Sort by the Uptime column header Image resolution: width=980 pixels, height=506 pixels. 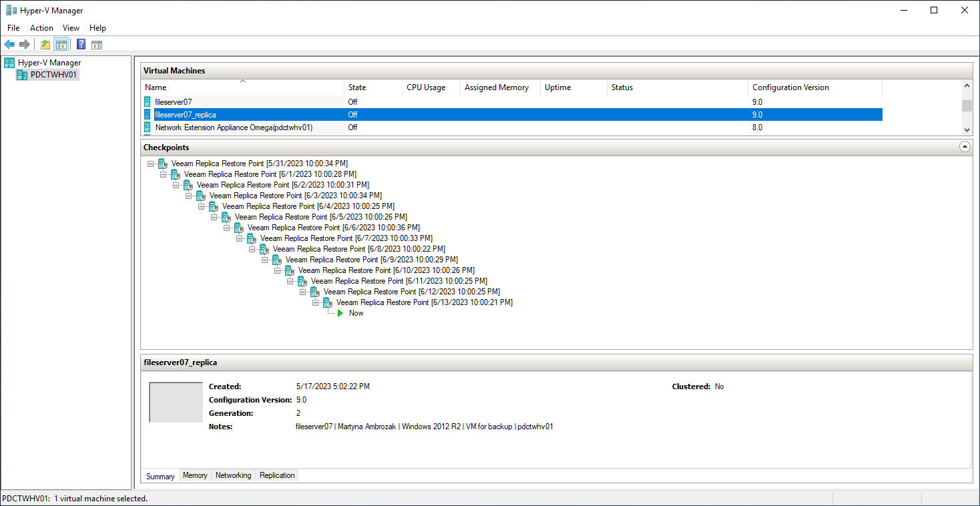[573, 87]
